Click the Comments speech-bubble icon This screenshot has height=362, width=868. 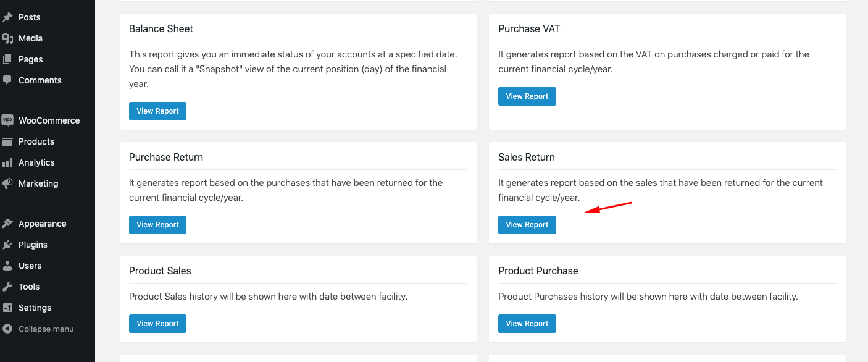tap(9, 80)
